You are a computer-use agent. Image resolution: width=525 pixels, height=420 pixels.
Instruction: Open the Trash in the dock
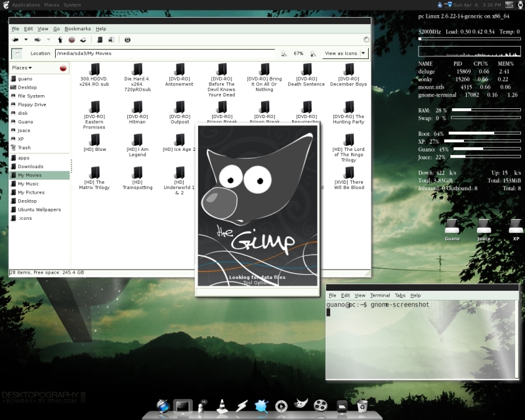tap(362, 406)
